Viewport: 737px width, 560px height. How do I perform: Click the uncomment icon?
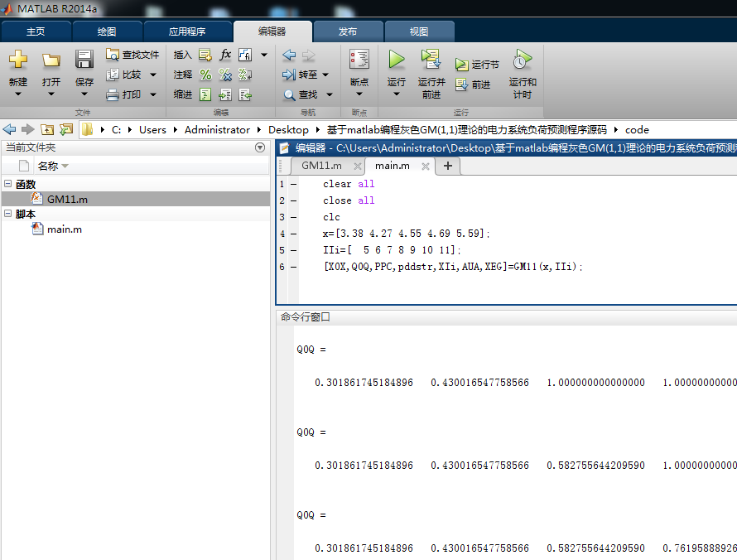coord(225,75)
